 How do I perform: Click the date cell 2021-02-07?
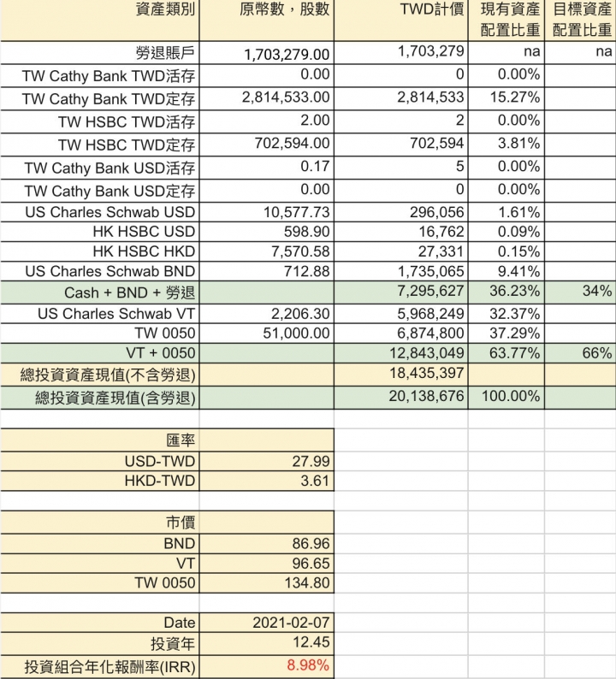(266, 623)
